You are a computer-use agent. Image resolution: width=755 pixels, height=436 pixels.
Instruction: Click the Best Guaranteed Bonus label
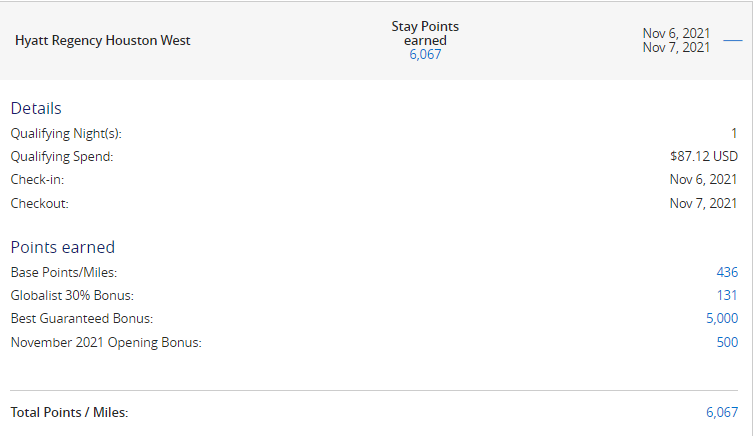pyautogui.click(x=82, y=318)
